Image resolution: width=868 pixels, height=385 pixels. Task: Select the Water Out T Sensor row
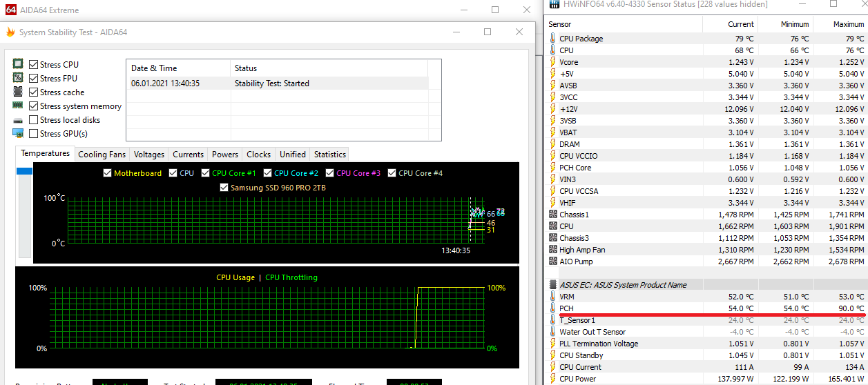[x=706, y=332]
